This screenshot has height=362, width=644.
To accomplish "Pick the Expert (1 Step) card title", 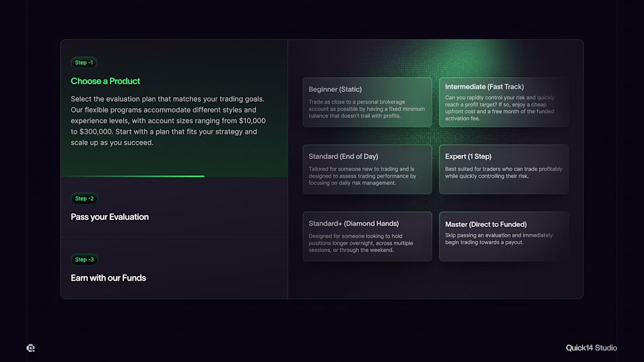I will click(468, 156).
